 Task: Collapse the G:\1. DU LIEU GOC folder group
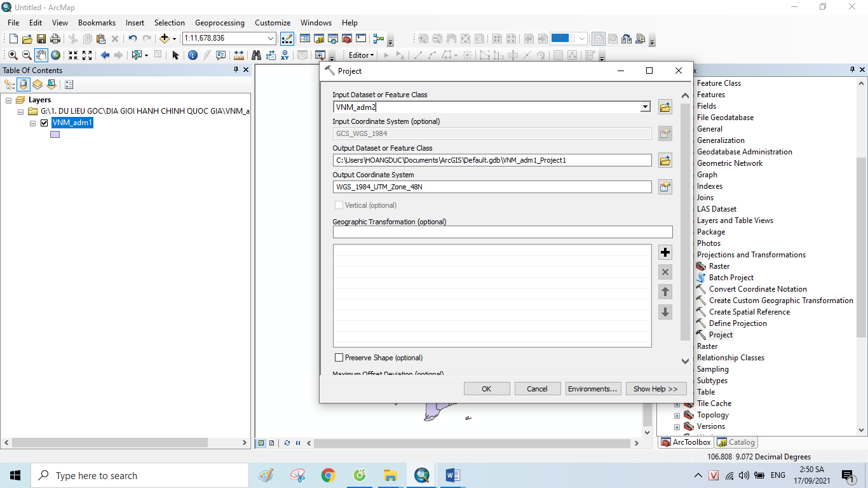(20, 112)
